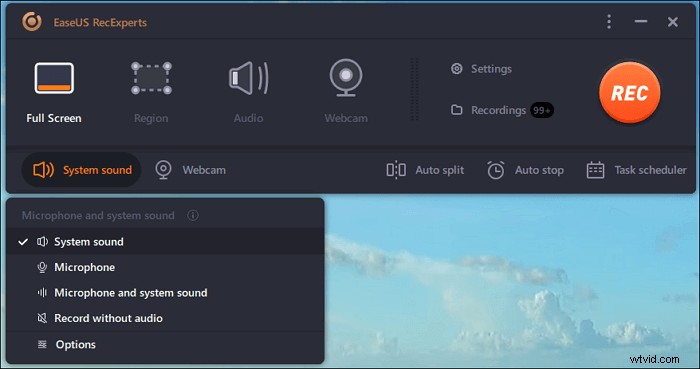Click the Auto split icon
700x369 pixels.
click(396, 170)
